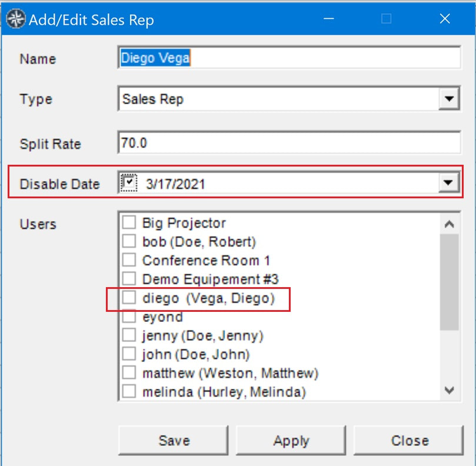Click the Close button
476x466 pixels.
point(408,441)
